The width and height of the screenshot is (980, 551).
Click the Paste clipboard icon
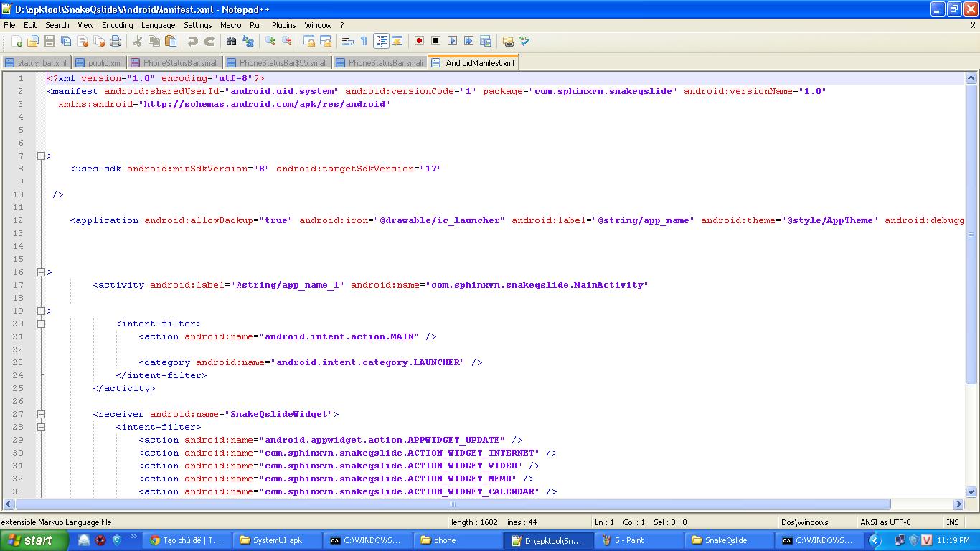pos(171,42)
